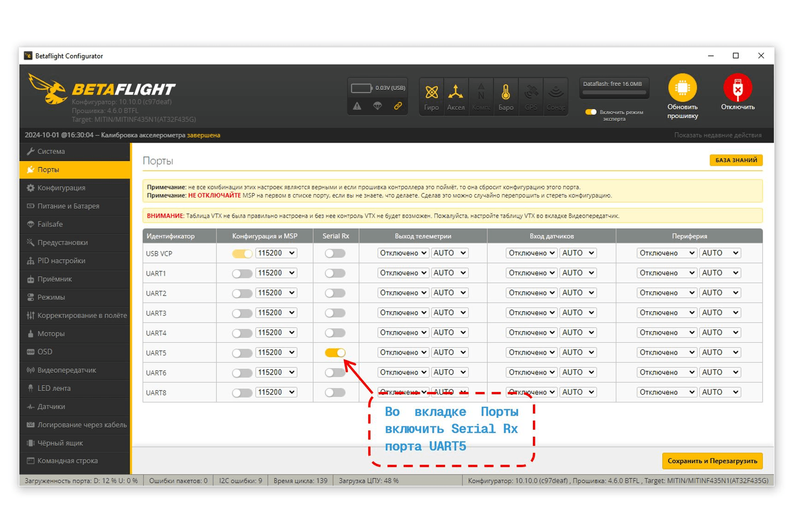Open the Командная строка tab
The height and width of the screenshot is (505, 812).
click(x=75, y=461)
